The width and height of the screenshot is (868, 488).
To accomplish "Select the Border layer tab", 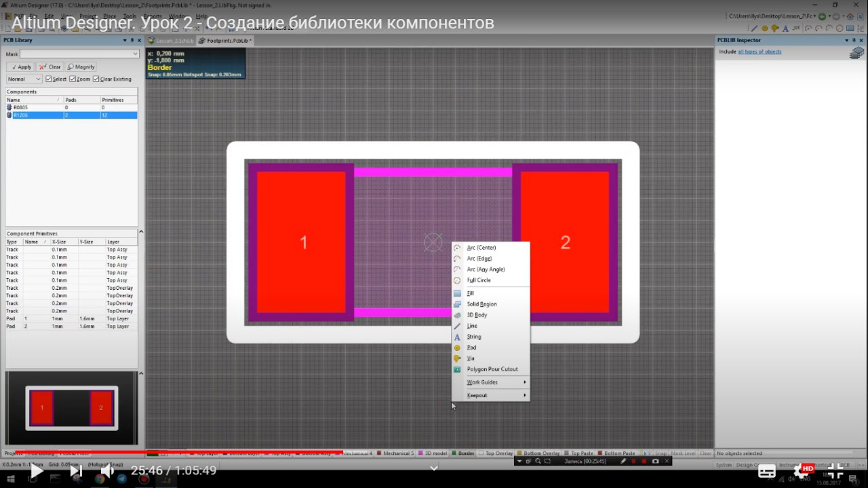I will click(x=463, y=453).
